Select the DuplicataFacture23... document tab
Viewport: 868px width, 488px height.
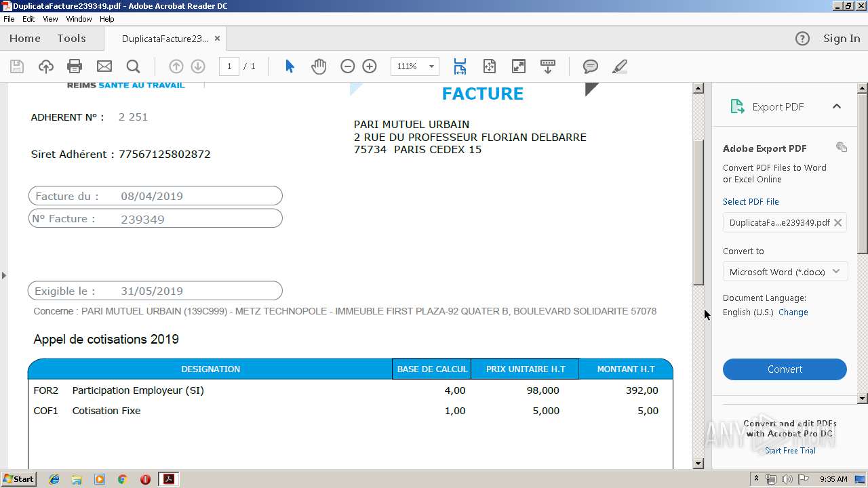(x=165, y=39)
